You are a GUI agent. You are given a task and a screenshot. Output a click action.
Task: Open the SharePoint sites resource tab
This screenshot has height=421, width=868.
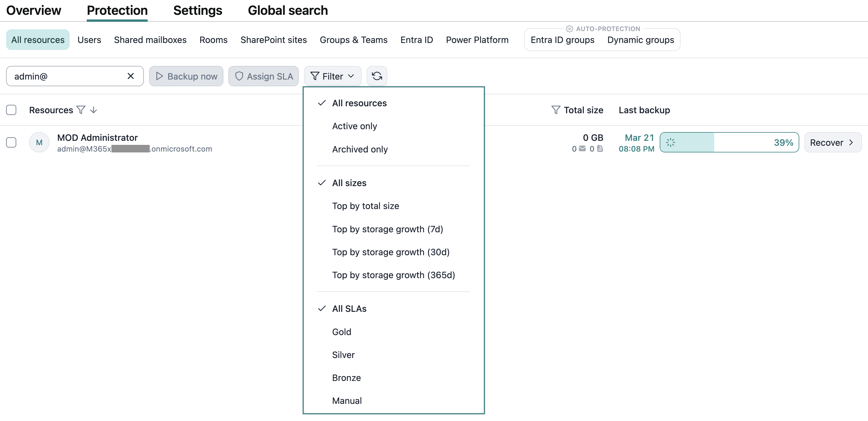pos(273,40)
